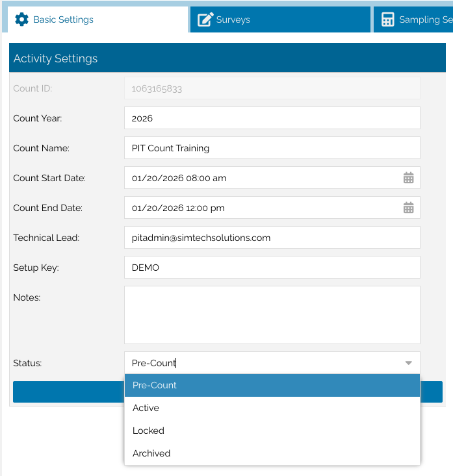This screenshot has width=453, height=476.
Task: Go to the Sampling tab
Action: (x=413, y=19)
